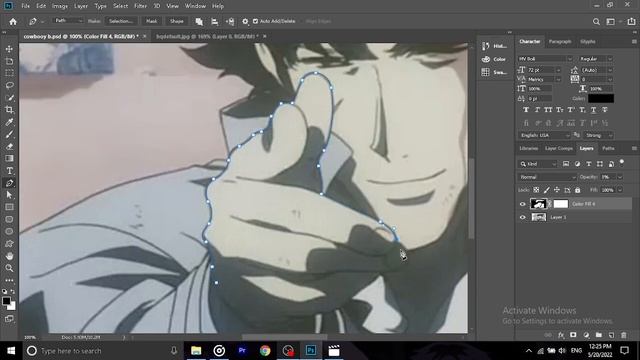Select the Eyedropper tool
Viewport: 640px width, 360px height.
9,122
